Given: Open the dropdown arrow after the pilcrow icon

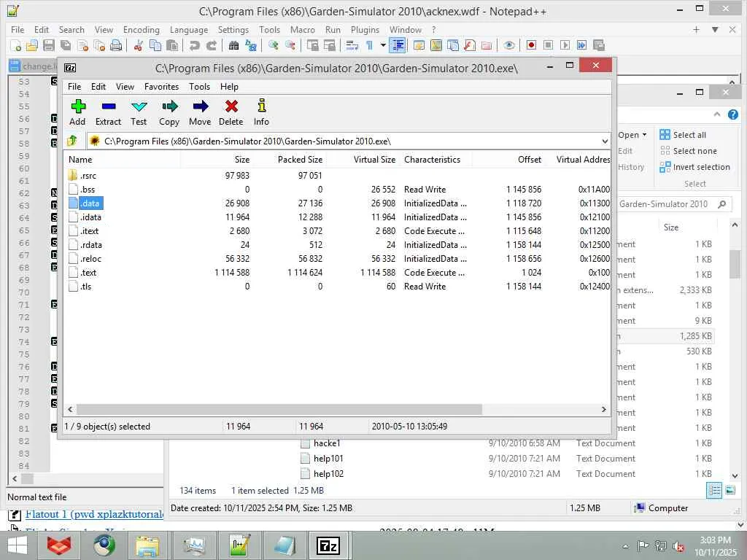Looking at the screenshot, I should tap(382, 45).
